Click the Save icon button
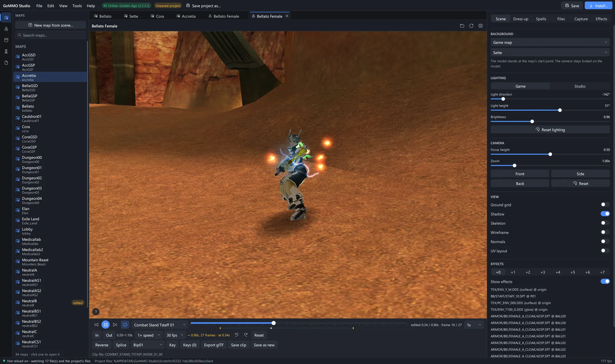 click(x=572, y=6)
